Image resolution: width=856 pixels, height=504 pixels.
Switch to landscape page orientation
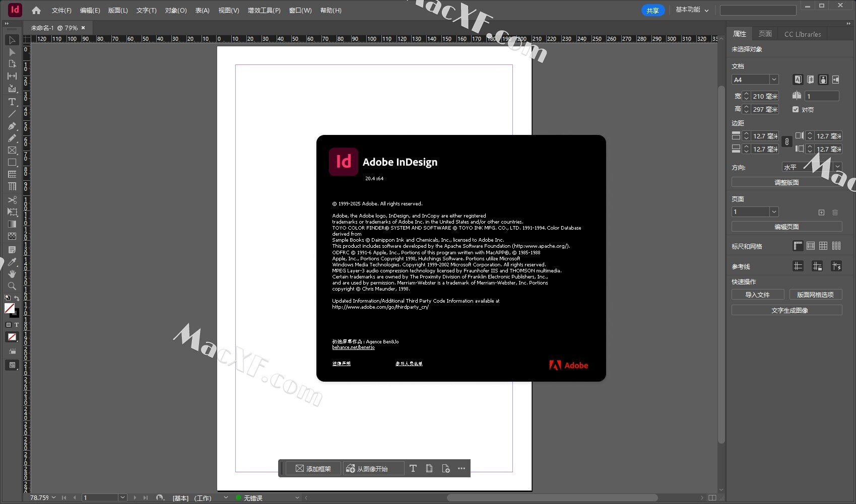[836, 80]
